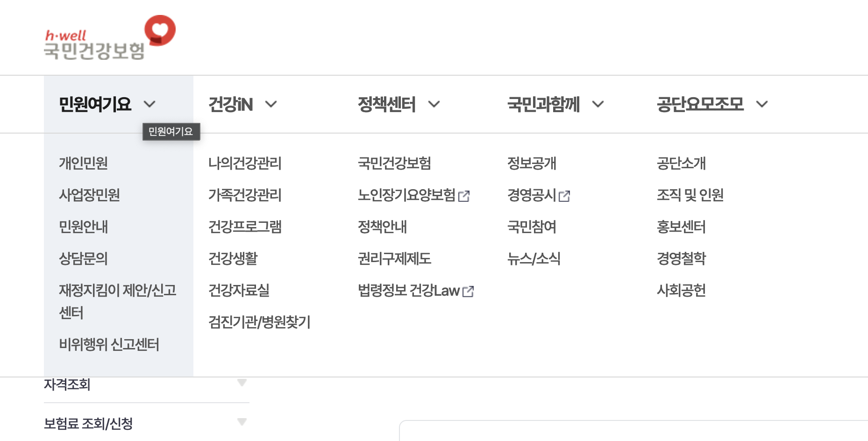The width and height of the screenshot is (868, 441).
Task: Select 검진기관/병원찾기
Action: [260, 322]
